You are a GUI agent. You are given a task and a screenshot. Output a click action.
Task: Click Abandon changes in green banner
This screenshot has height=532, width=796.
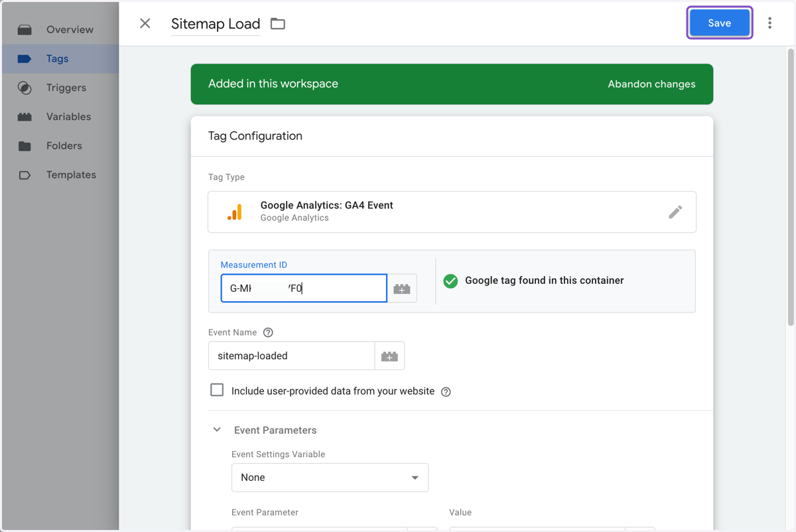[x=651, y=84]
